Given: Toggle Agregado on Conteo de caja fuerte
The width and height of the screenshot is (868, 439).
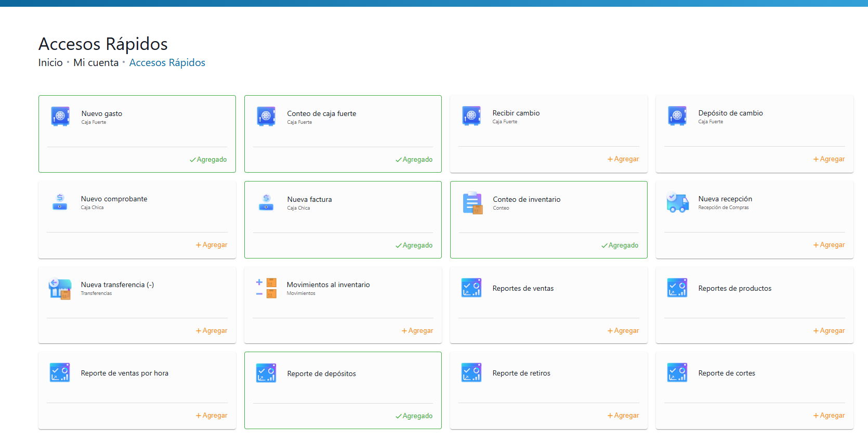Looking at the screenshot, I should 414,160.
